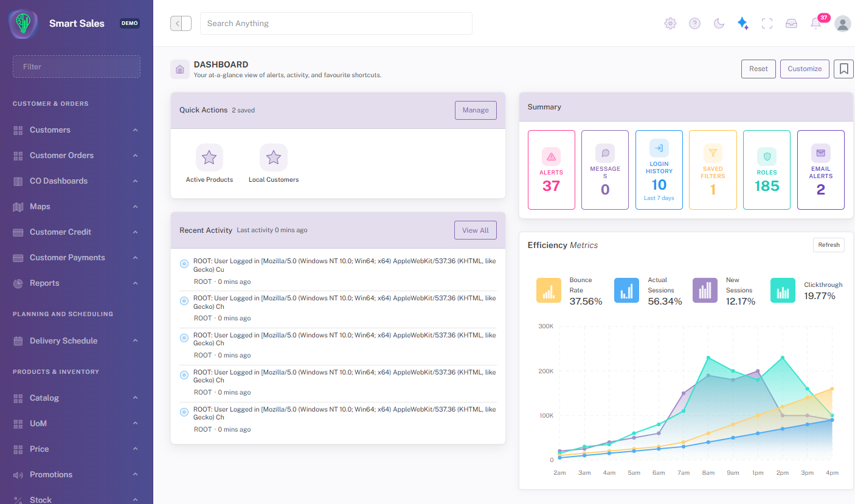
Task: Click the Customize button
Action: coord(805,69)
